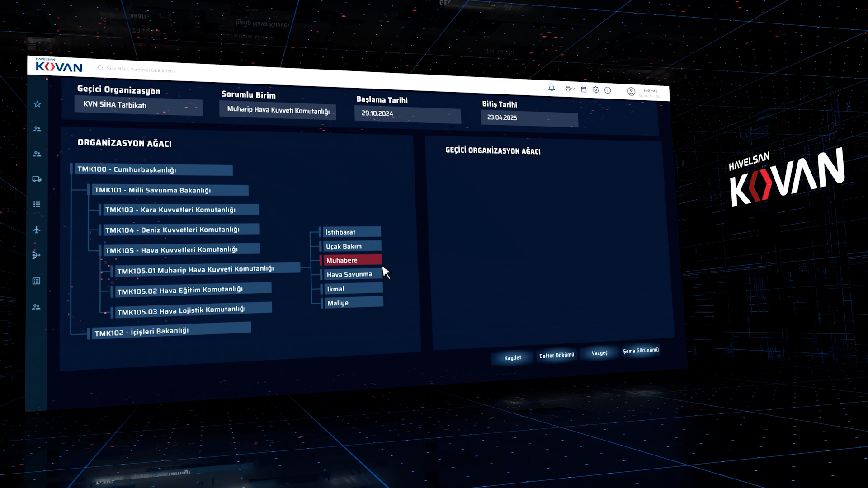Viewport: 868px width, 488px height.
Task: Open the grid apps sidebar icon
Action: (x=37, y=204)
